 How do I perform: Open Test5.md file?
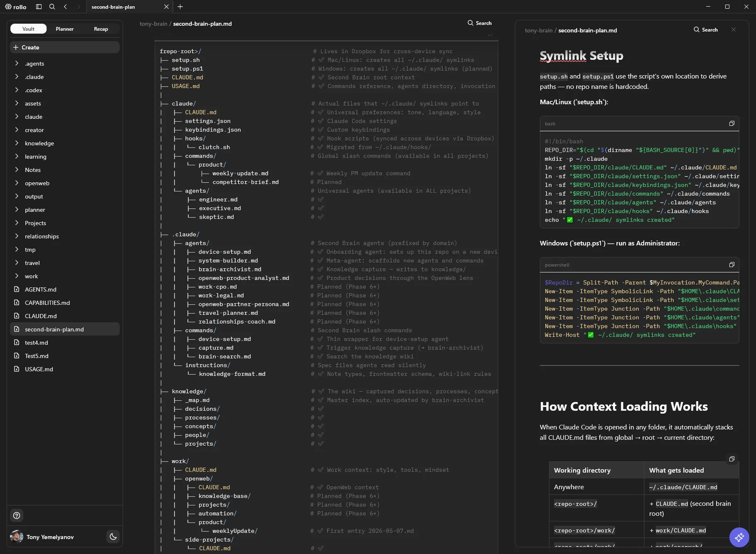pyautogui.click(x=65, y=356)
